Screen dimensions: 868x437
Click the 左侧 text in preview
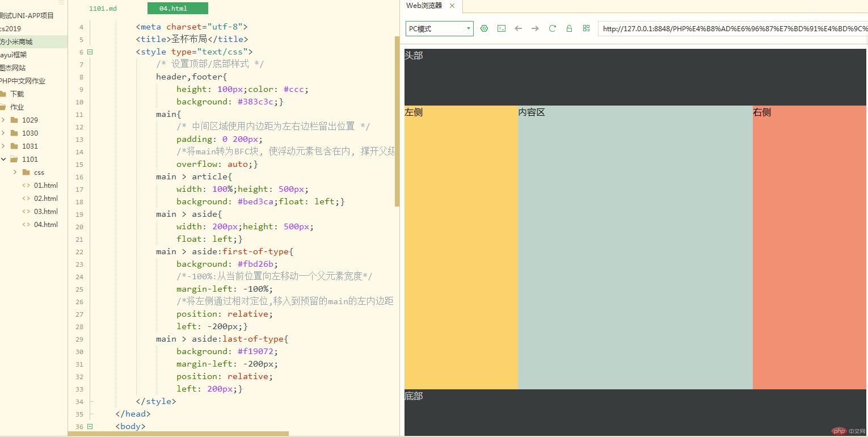[414, 112]
